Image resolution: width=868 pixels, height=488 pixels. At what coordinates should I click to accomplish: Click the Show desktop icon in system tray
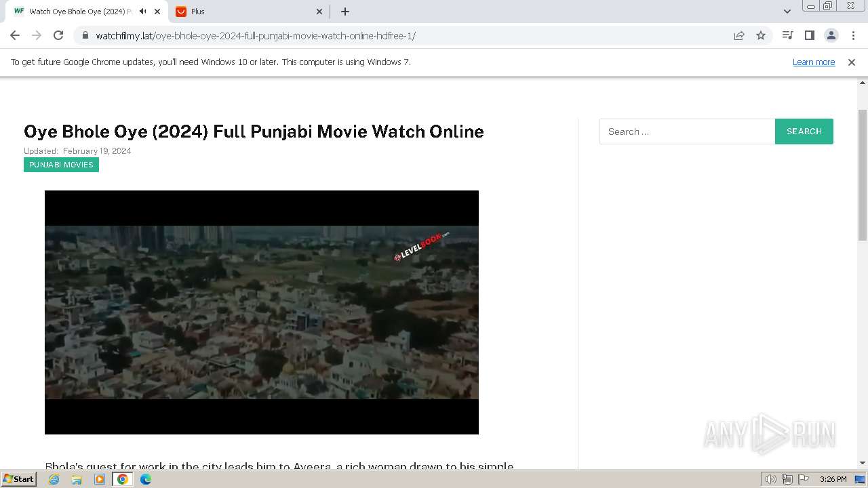click(x=861, y=479)
